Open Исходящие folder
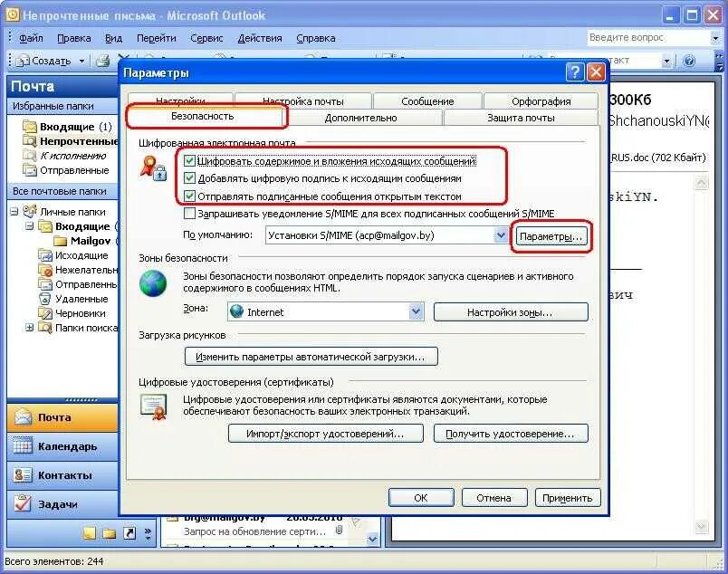This screenshot has height=574, width=728. [x=81, y=255]
